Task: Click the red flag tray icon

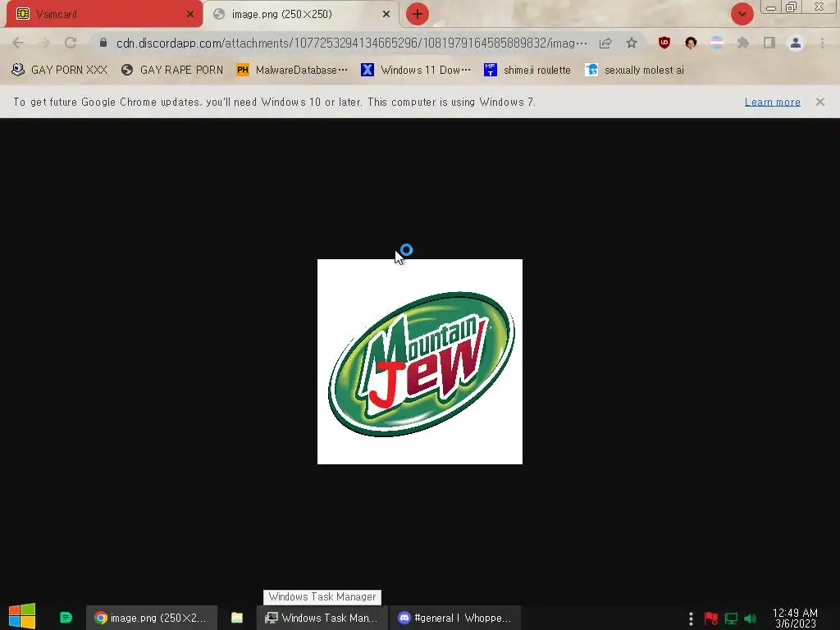Action: coord(711,619)
